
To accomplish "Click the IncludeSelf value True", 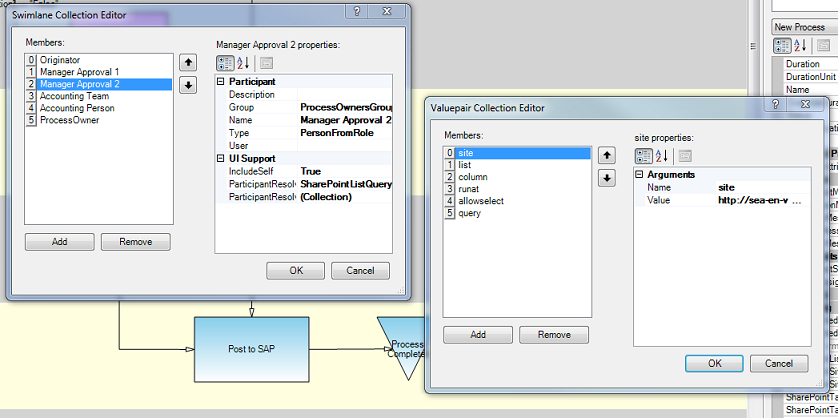I will 345,172.
